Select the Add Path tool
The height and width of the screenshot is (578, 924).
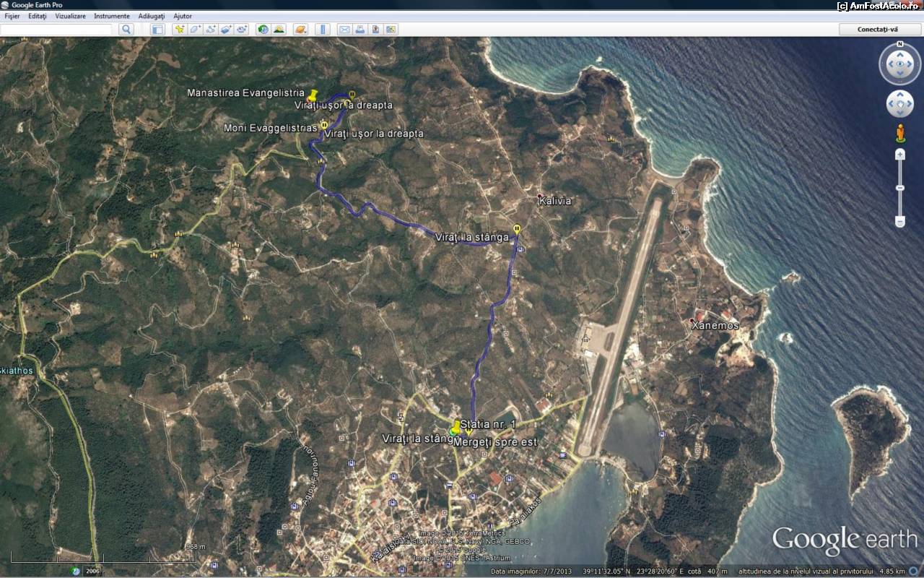coord(211,30)
